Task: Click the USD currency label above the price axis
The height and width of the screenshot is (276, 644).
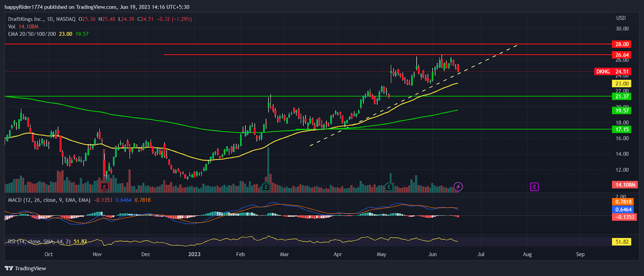Action: pos(621,18)
